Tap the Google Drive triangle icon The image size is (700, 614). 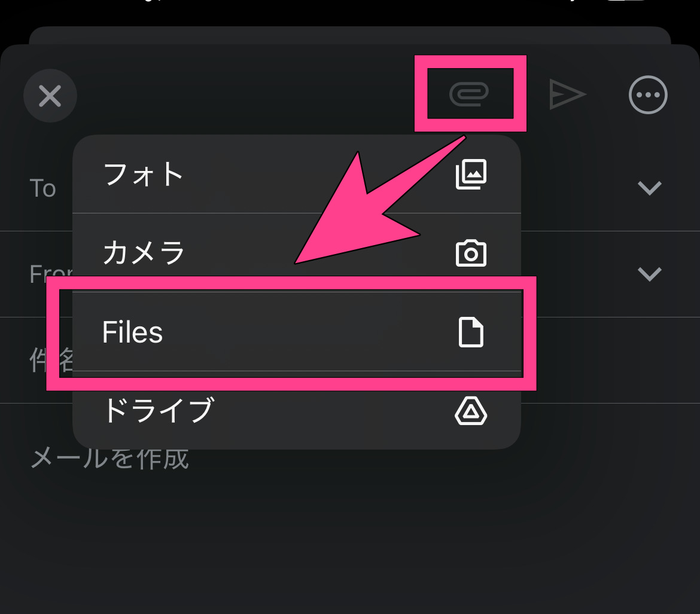tap(471, 411)
